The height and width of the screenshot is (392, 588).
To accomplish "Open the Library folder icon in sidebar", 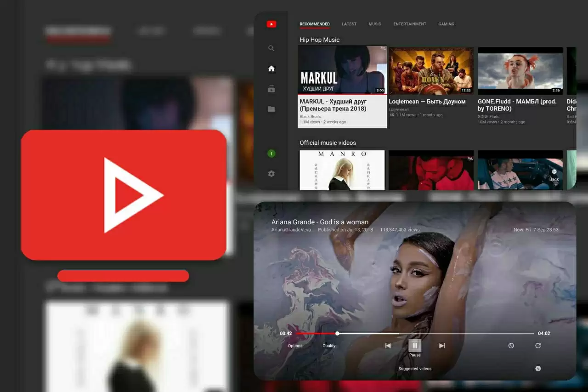I will tap(271, 109).
